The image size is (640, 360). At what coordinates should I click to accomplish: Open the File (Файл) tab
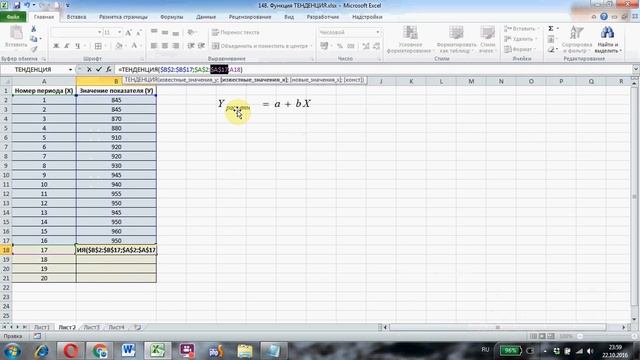(x=13, y=17)
